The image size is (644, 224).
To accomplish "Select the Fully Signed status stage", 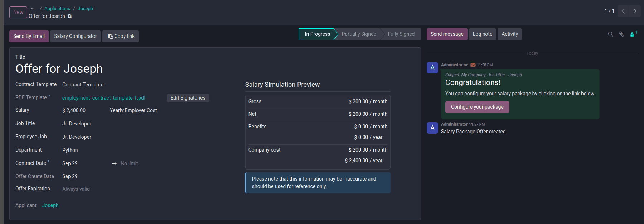I will (x=401, y=34).
